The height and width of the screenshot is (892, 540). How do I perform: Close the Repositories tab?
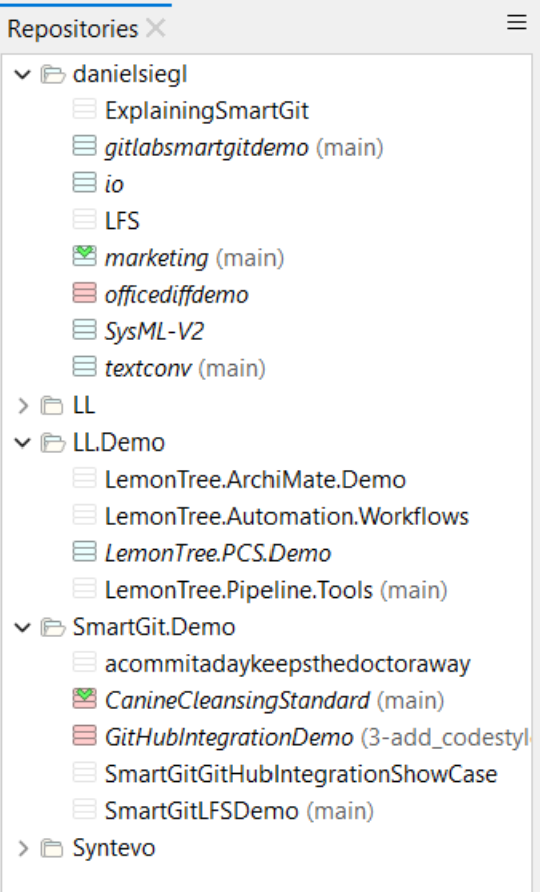tap(155, 28)
